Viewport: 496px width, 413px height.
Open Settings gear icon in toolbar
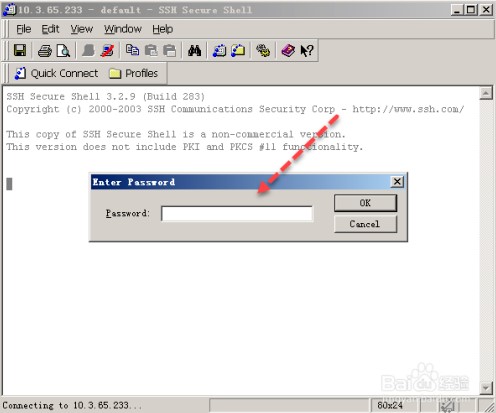pyautogui.click(x=263, y=51)
